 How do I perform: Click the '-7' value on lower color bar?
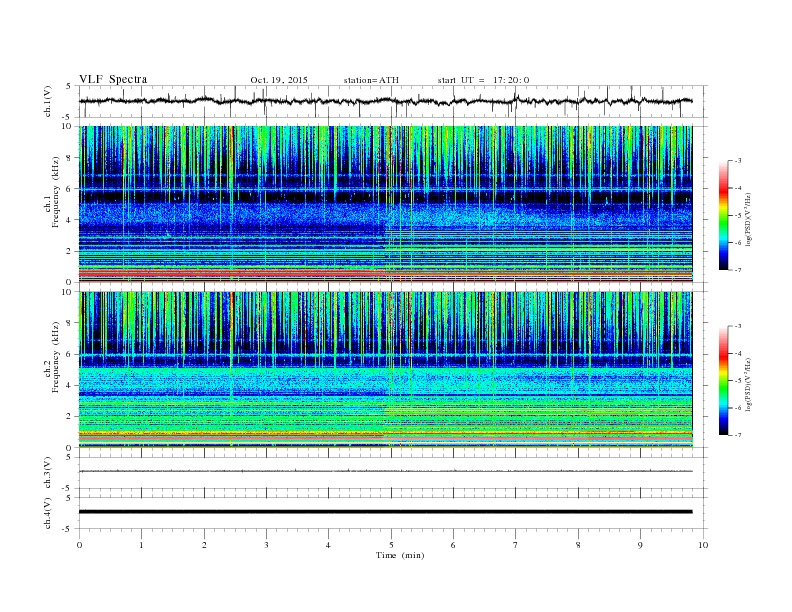[737, 435]
